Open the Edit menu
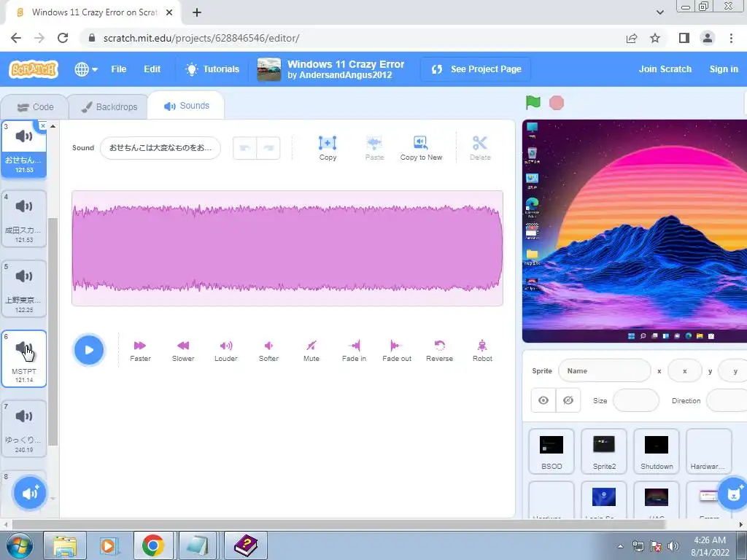Screen dimensions: 747x560 coord(152,69)
